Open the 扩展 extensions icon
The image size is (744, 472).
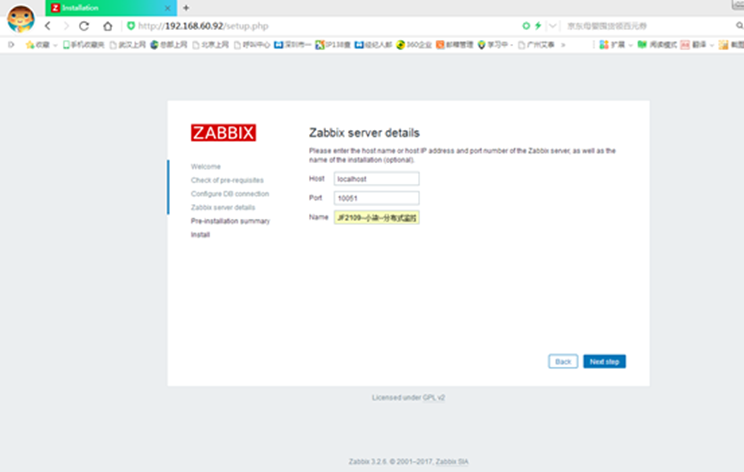(x=612, y=45)
